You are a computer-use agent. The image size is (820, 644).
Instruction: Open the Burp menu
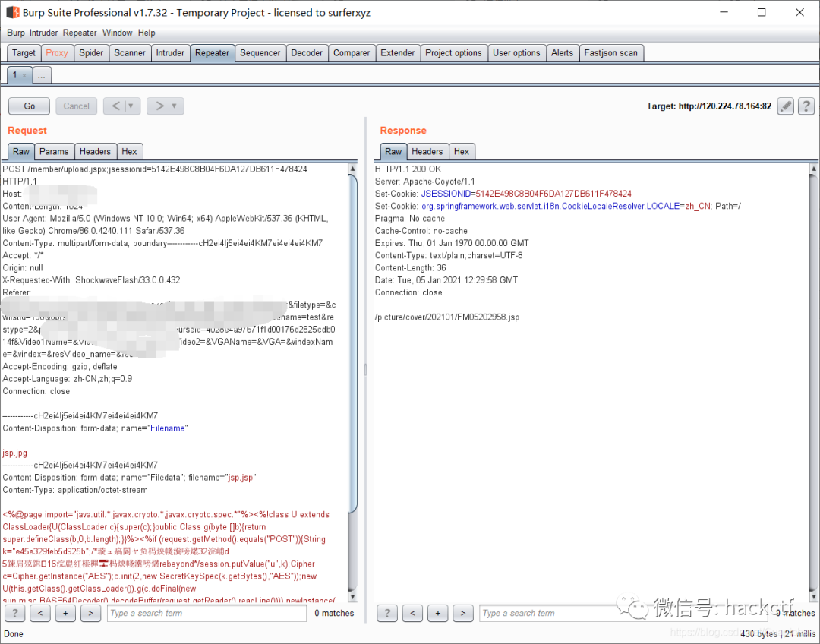click(16, 33)
